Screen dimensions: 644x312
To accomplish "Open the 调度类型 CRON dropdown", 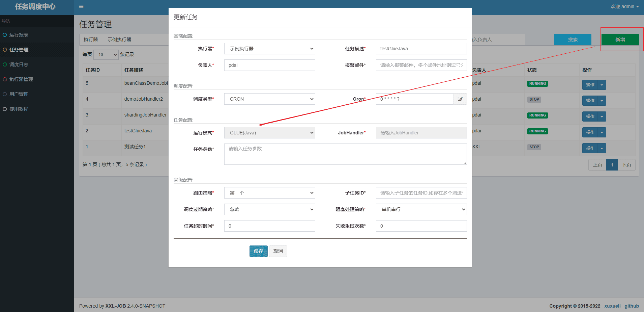I will 269,99.
